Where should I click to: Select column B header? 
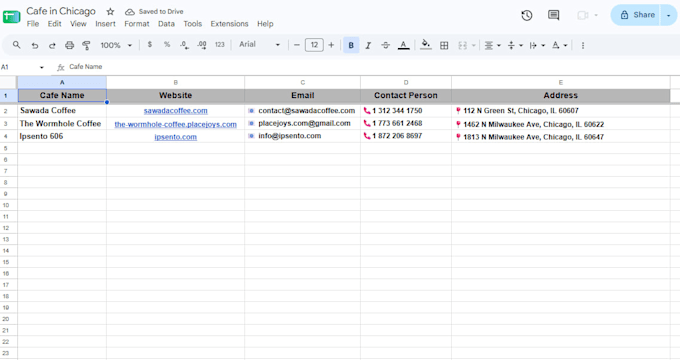point(176,82)
